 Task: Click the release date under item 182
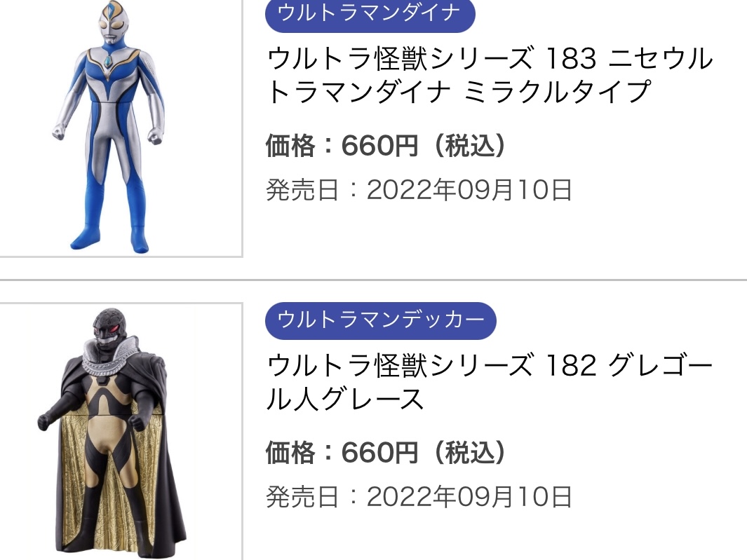pyautogui.click(x=419, y=497)
